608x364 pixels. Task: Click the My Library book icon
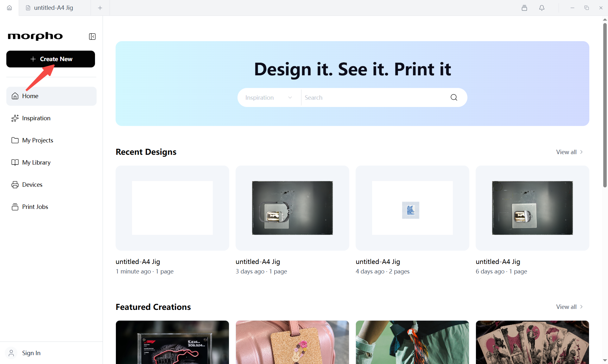click(x=15, y=162)
